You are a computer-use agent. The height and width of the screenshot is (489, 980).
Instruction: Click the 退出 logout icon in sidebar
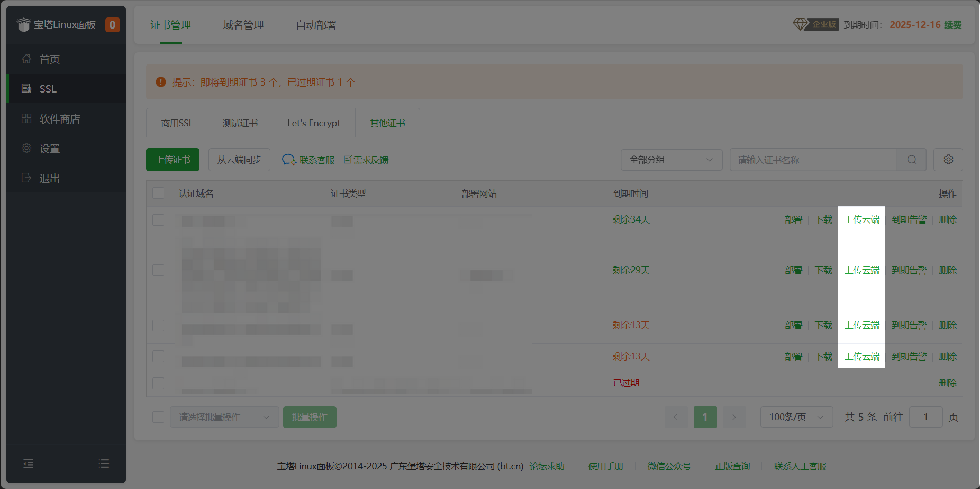coord(26,178)
